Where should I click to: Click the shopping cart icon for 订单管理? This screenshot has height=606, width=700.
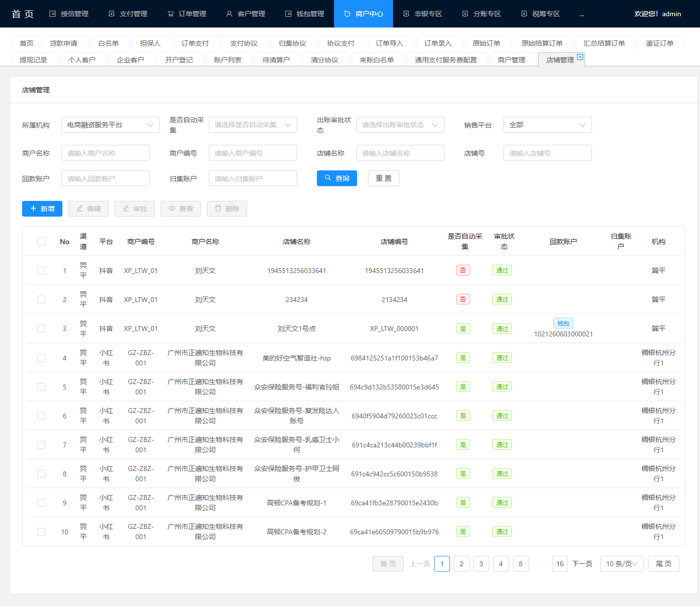coord(170,14)
